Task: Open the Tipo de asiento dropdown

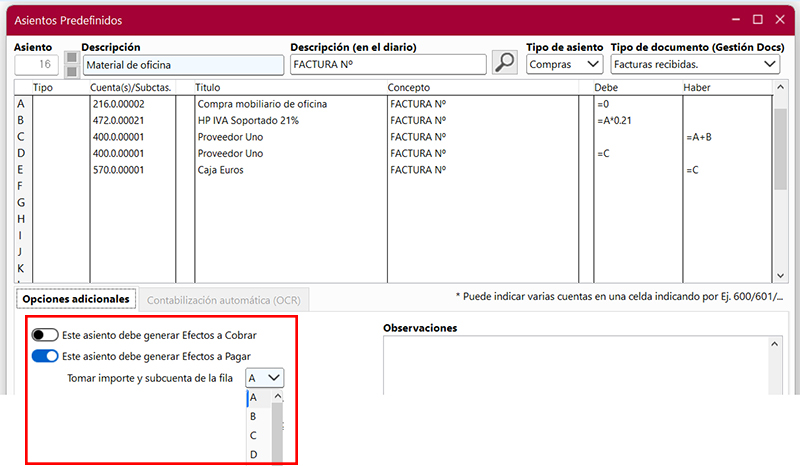Action: 565,64
